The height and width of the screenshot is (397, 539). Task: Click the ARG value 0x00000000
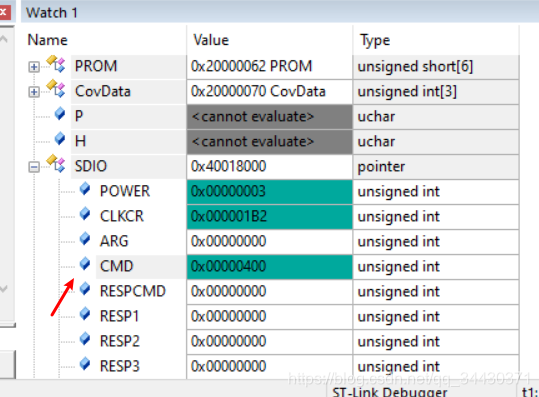(x=270, y=242)
